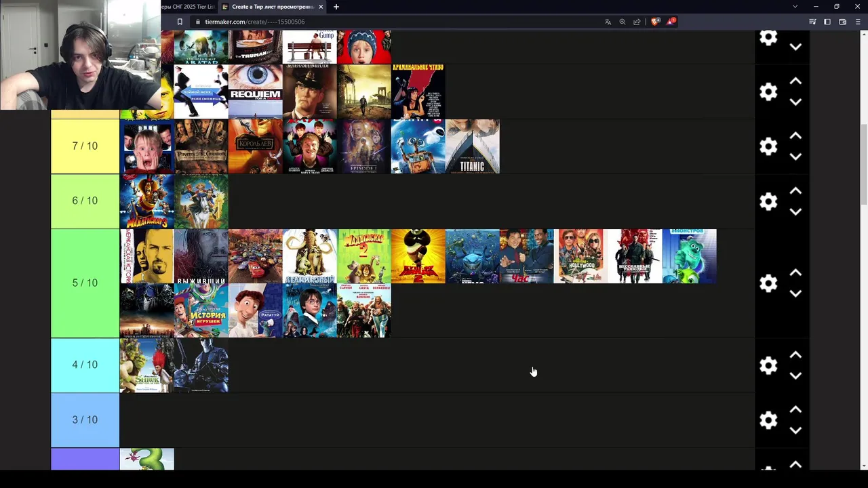Viewport: 868px width, 488px height.
Task: Close the 'Create a Тир лист' tab
Action: coord(321,7)
